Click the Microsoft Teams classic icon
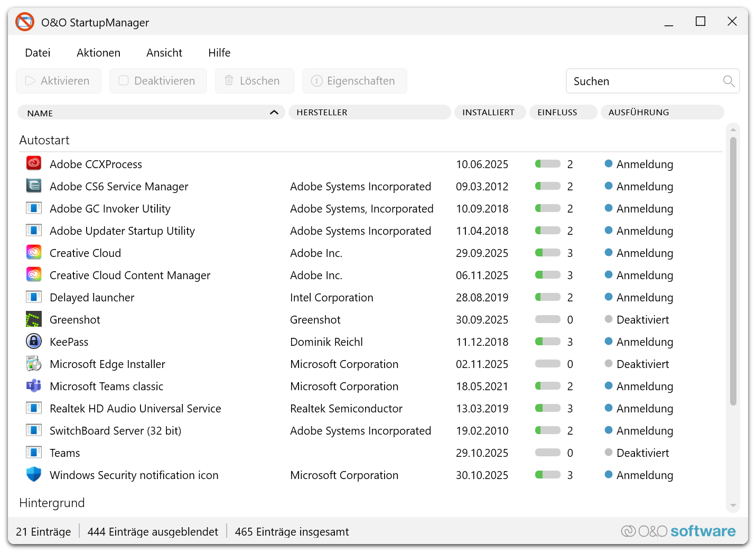Image resolution: width=756 pixels, height=552 pixels. coord(34,386)
